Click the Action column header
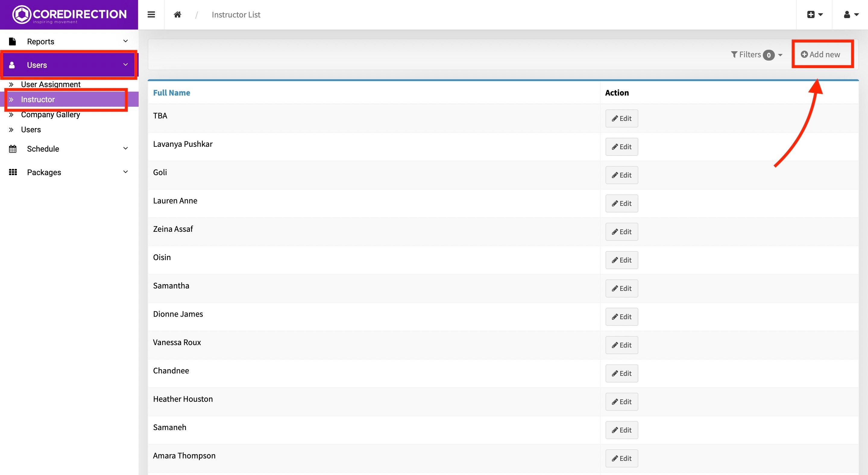The image size is (868, 475). (x=617, y=93)
